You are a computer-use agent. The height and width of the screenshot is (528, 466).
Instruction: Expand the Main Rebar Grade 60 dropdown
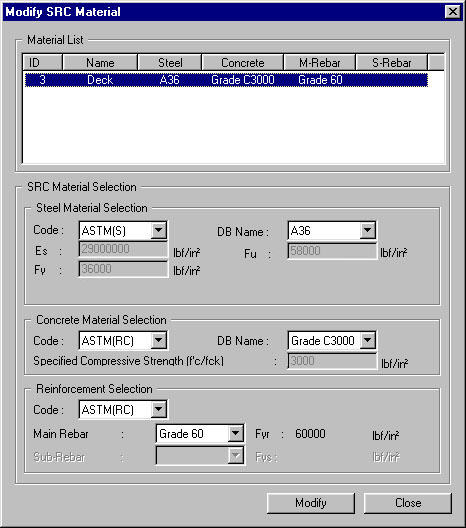point(200,434)
